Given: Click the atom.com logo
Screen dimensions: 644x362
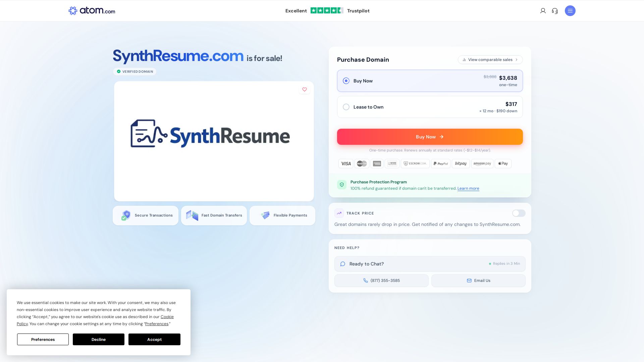Looking at the screenshot, I should 92,11.
